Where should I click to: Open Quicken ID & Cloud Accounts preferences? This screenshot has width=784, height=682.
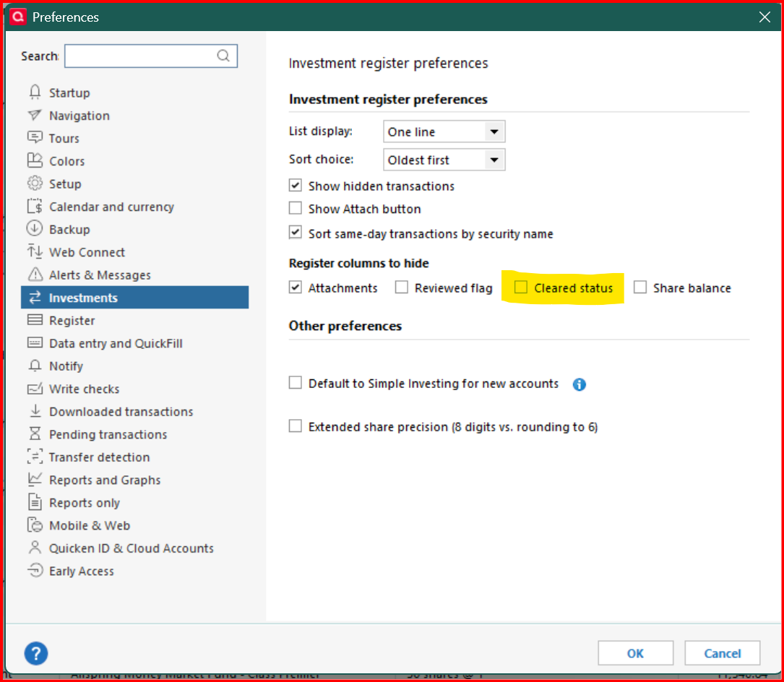tap(131, 548)
